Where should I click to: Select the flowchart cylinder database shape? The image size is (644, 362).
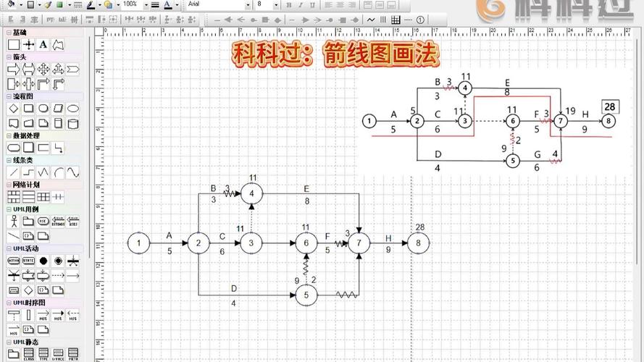[x=72, y=124]
